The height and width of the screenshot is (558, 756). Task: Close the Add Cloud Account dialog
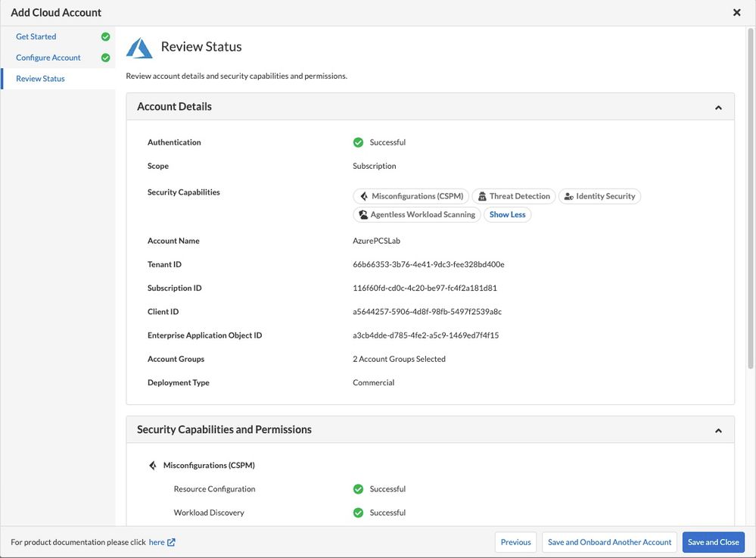[736, 12]
